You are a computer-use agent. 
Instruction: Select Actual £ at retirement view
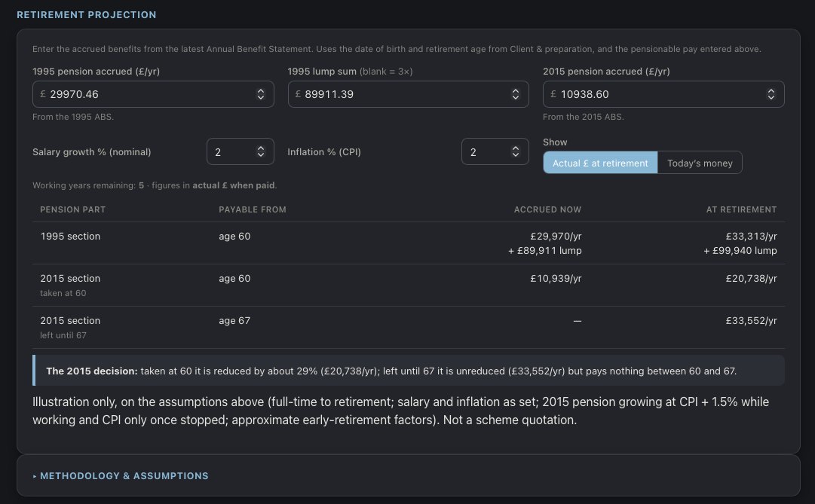(x=600, y=163)
